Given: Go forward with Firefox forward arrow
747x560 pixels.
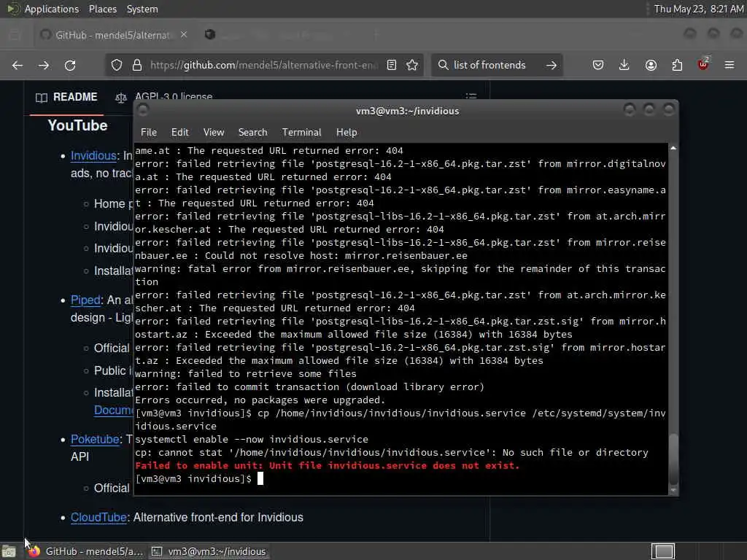Looking at the screenshot, I should [x=43, y=65].
